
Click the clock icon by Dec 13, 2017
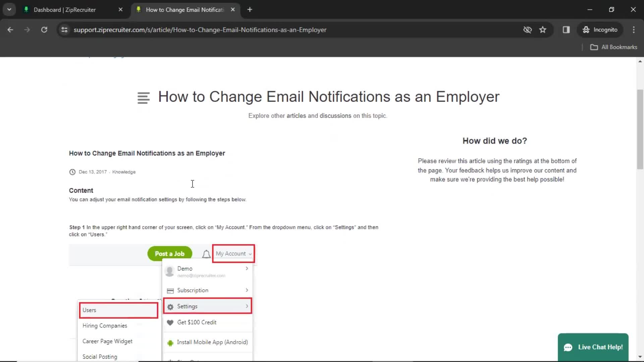(x=72, y=172)
